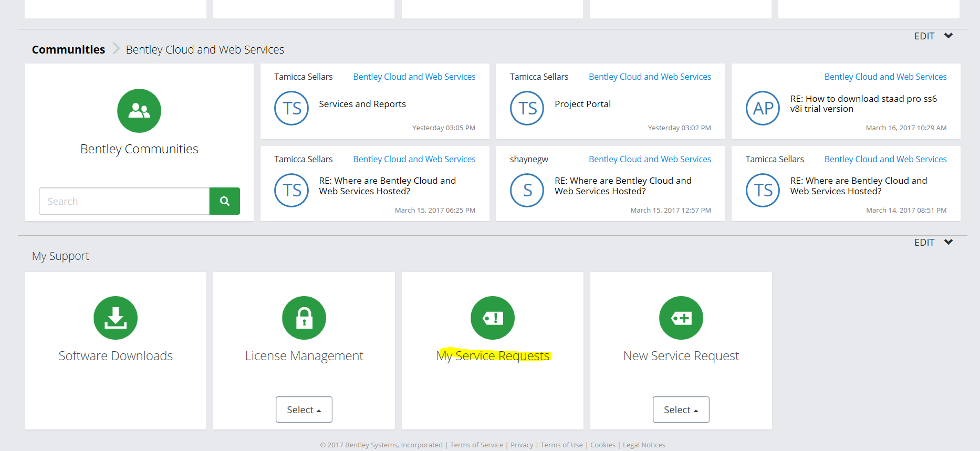Click forum link on March 15 06:25 PM card
This screenshot has width=980, height=451.
(x=414, y=159)
